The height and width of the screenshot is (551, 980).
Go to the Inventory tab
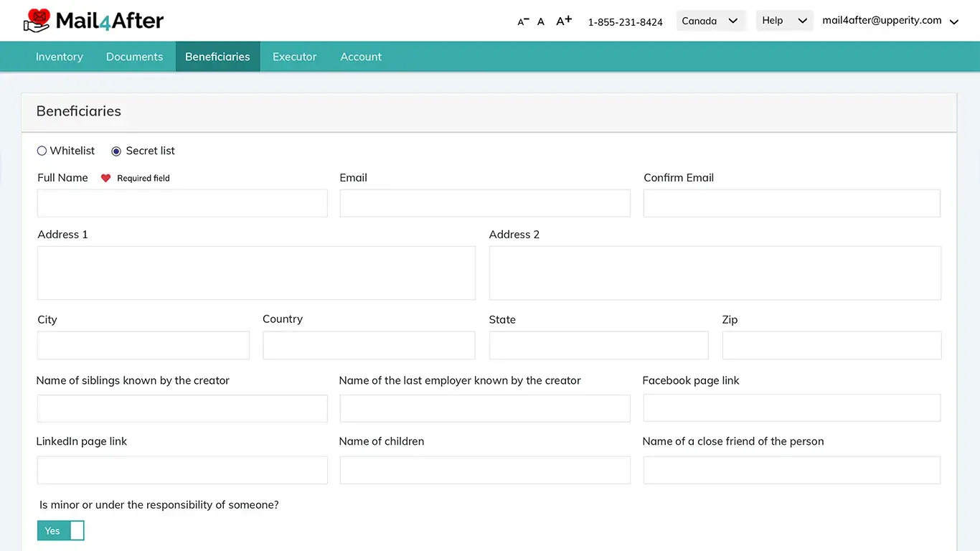pyautogui.click(x=60, y=57)
